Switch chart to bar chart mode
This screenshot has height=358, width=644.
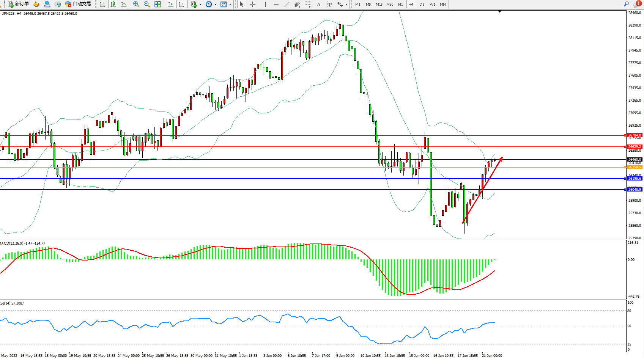coord(102,4)
